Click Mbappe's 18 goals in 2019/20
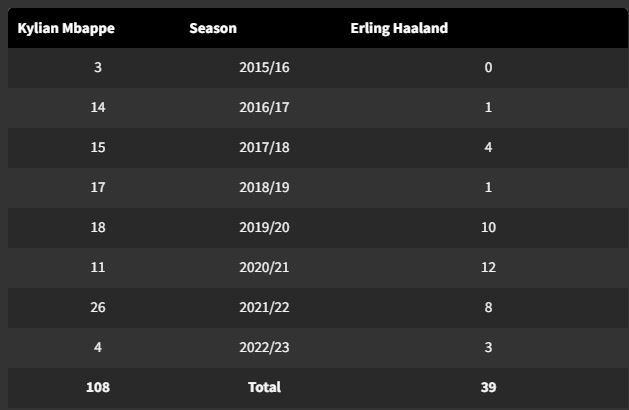 pos(98,227)
